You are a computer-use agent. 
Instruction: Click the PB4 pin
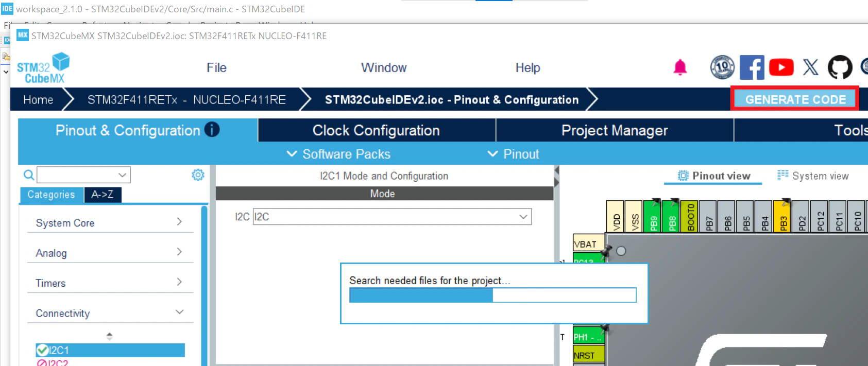tap(764, 217)
